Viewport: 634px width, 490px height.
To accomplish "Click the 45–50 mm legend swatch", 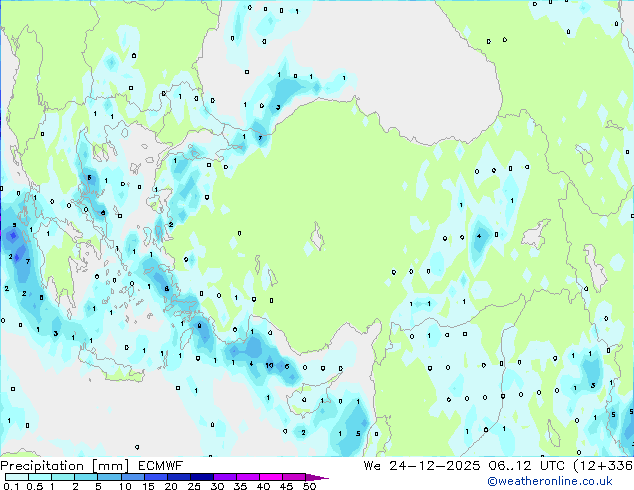I will coord(294,477).
